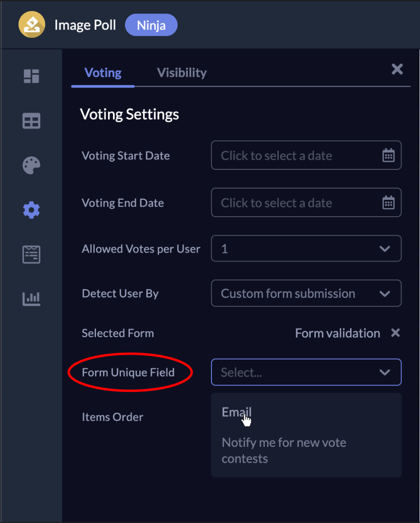This screenshot has width=420, height=523.
Task: Open the dashboard layout panel icon
Action: click(x=31, y=76)
